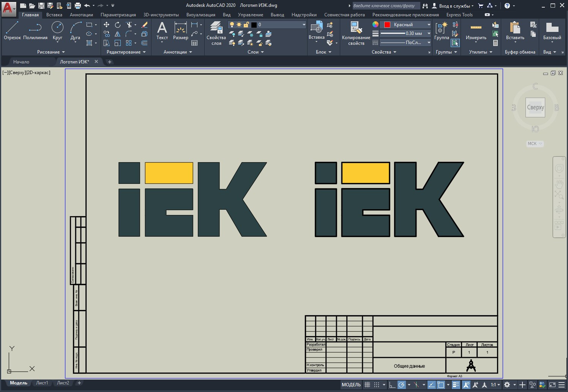
Task: Switch to the Express Tools tab
Action: coord(459,15)
